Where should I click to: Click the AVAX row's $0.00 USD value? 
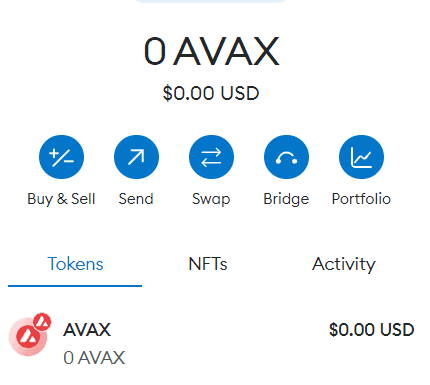click(x=371, y=330)
